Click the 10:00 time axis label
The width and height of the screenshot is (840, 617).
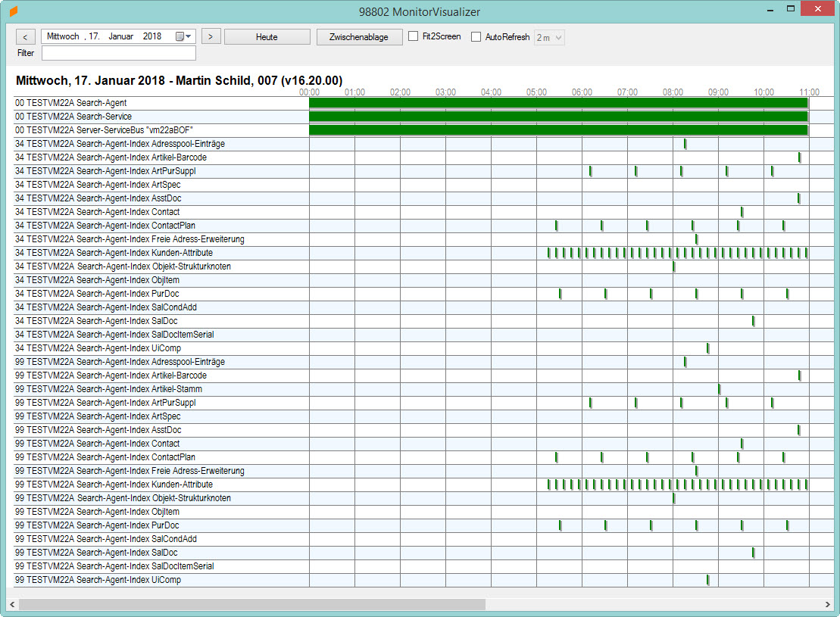point(763,92)
